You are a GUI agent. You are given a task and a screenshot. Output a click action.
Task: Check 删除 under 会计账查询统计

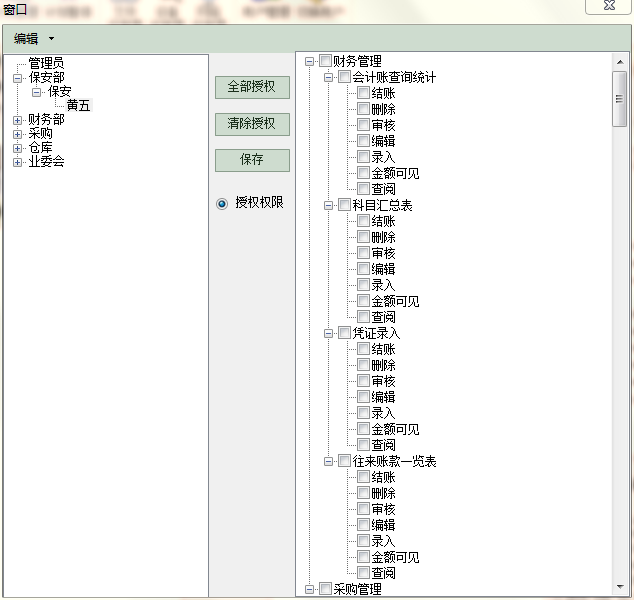[x=363, y=108]
